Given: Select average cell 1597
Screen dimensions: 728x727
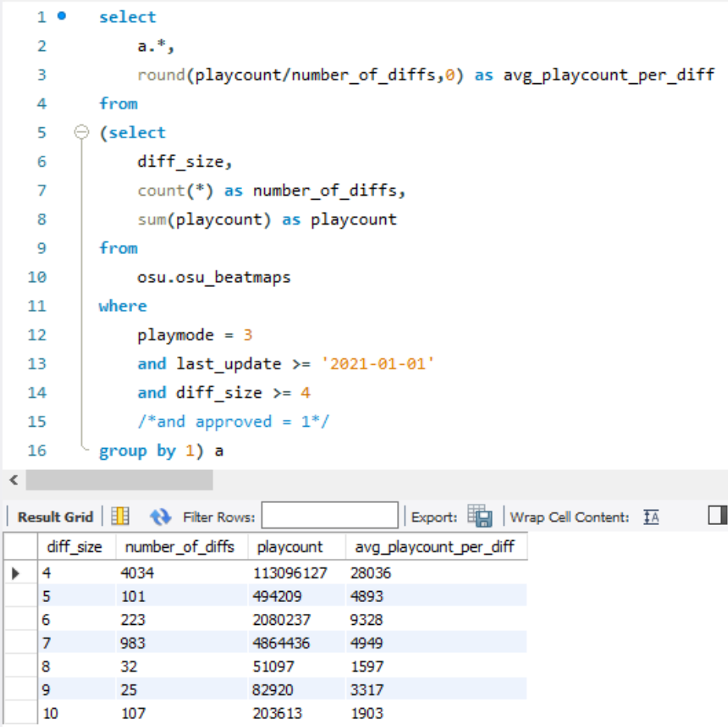Looking at the screenshot, I should (x=436, y=666).
